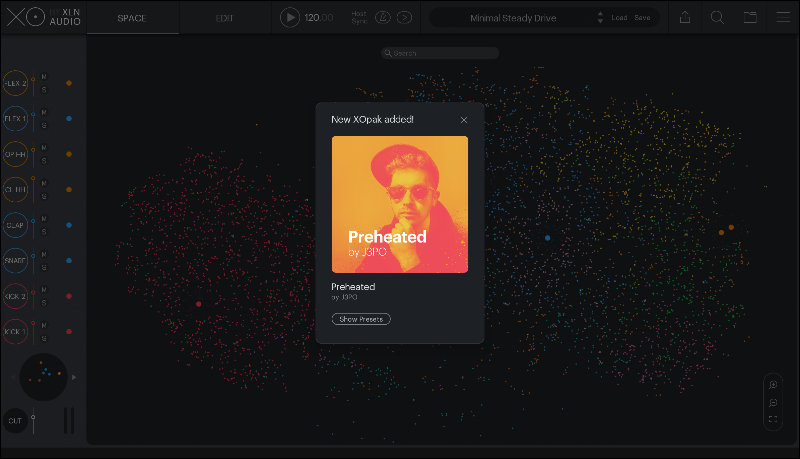Step presets using the up/down arrows
This screenshot has height=459, width=800.
[x=601, y=18]
